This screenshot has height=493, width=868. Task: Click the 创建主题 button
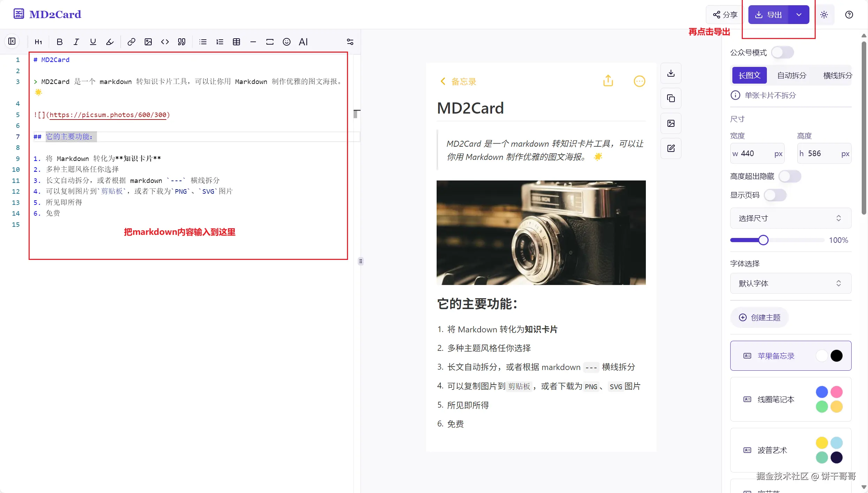(759, 317)
